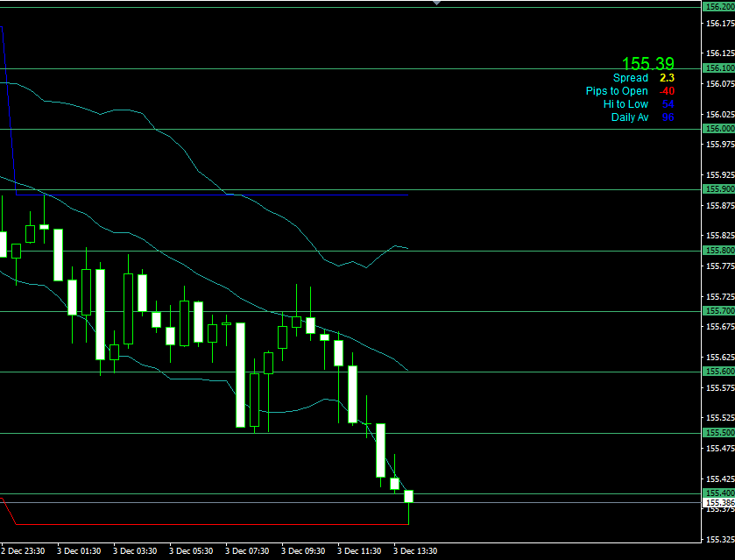The image size is (735, 560).
Task: Select the Hi to Low label
Action: [x=625, y=104]
